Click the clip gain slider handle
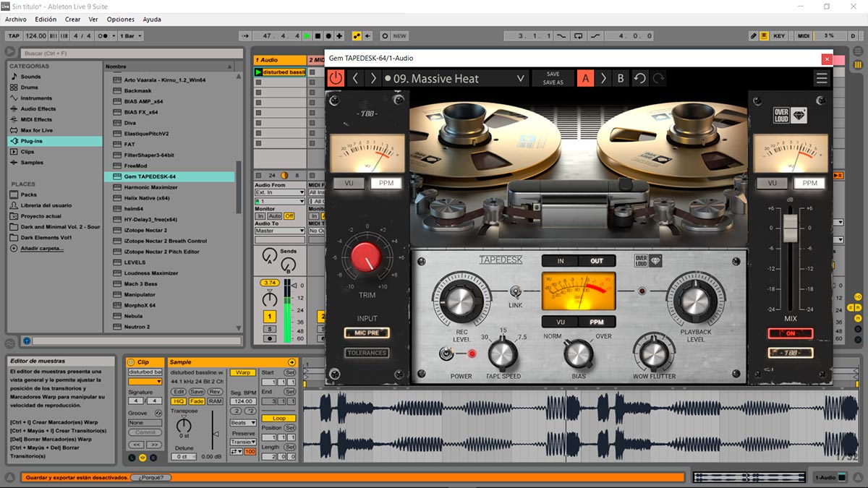This screenshot has height=488, width=868. (216, 433)
